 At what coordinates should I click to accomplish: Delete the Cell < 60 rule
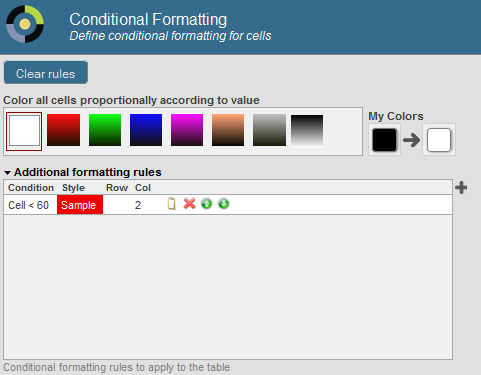(x=189, y=203)
